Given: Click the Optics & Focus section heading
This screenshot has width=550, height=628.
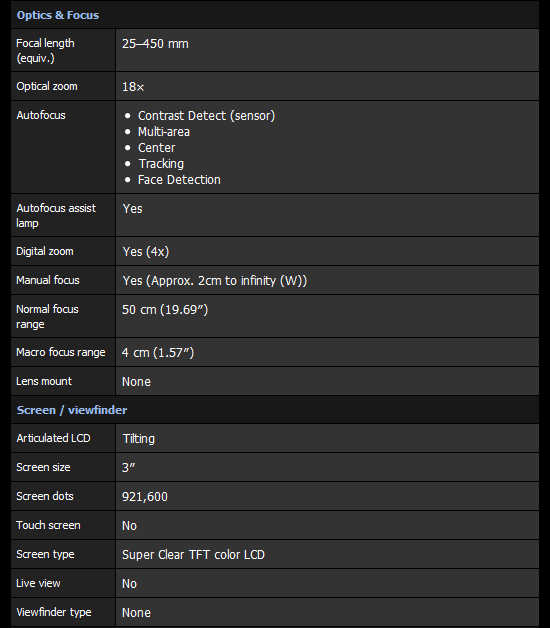Looking at the screenshot, I should [x=58, y=15].
